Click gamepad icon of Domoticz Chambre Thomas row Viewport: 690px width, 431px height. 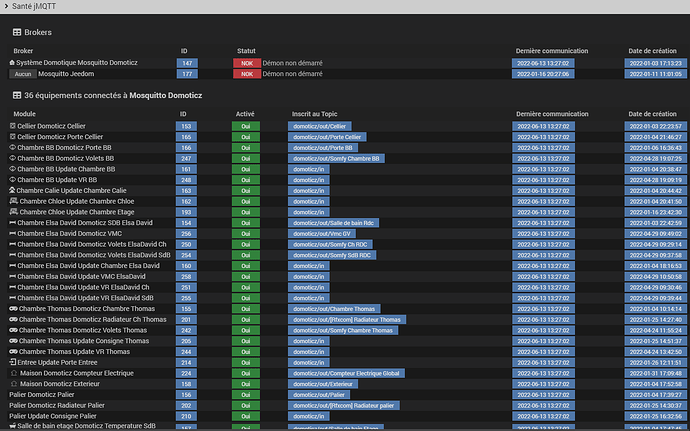click(13, 309)
